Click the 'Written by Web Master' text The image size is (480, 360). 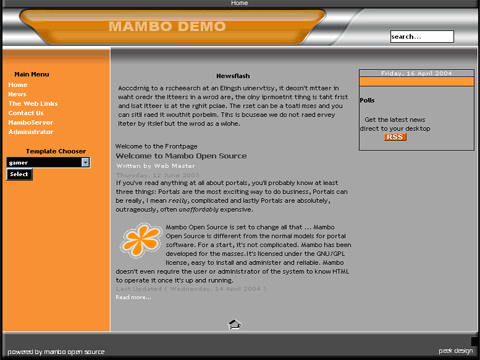(x=156, y=166)
